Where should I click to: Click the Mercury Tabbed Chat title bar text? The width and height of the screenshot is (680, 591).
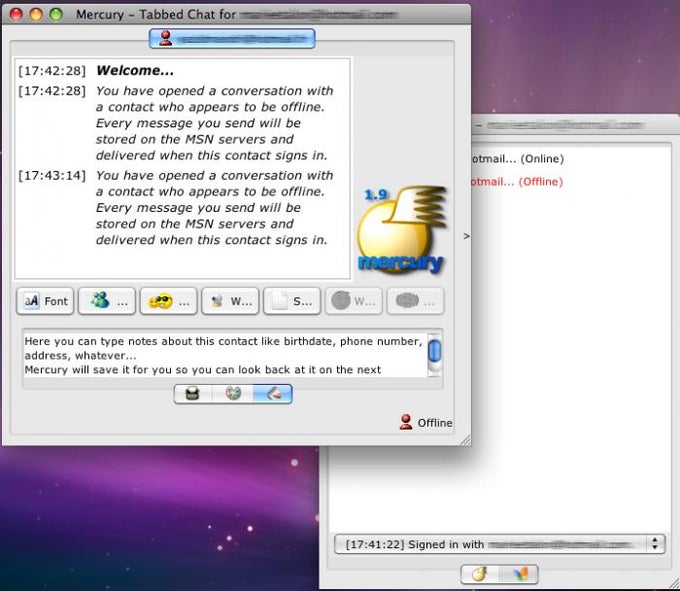[236, 15]
